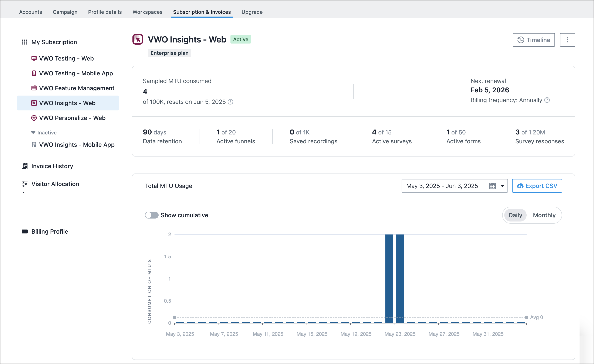The height and width of the screenshot is (364, 594).
Task: Open the Profile details tab
Action: tap(105, 12)
